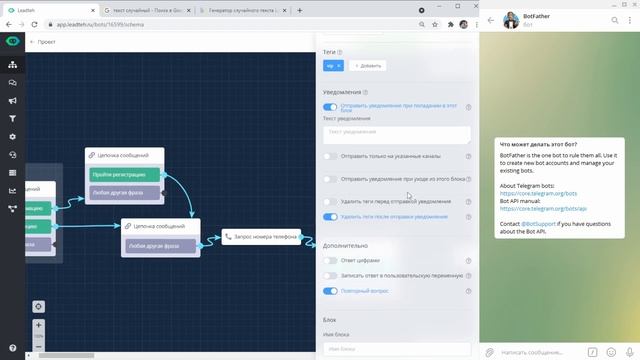The height and width of the screenshot is (360, 640).
Task: Click the attach paperclip icon in Telegram
Action: (x=489, y=352)
